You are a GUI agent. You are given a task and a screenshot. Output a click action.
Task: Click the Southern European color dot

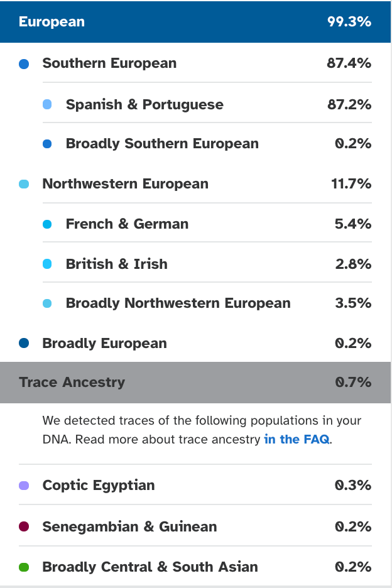pos(24,64)
